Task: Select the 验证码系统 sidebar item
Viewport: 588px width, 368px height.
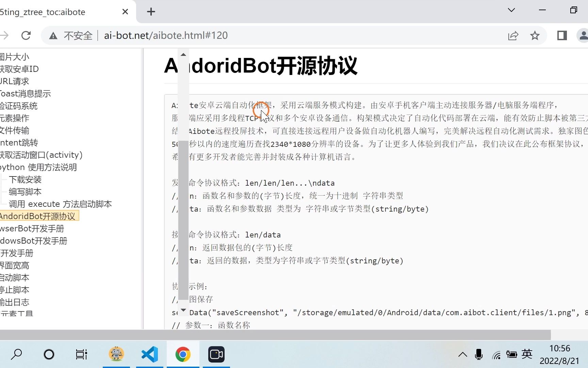Action: (19, 106)
